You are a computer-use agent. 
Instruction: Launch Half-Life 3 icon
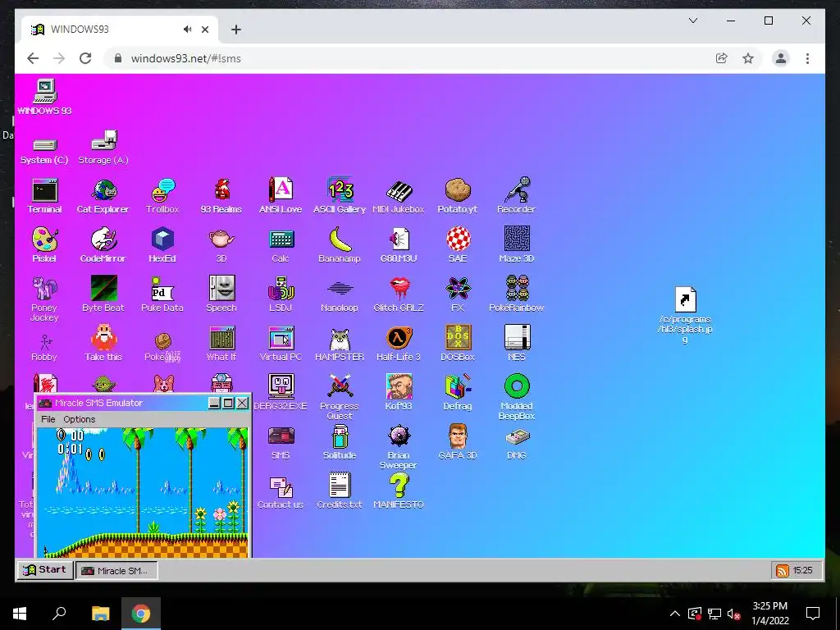[399, 344]
